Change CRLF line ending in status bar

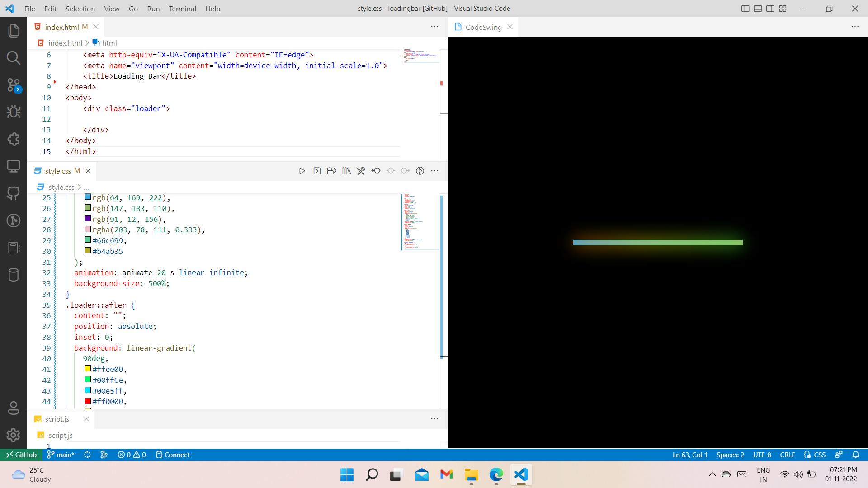788,455
